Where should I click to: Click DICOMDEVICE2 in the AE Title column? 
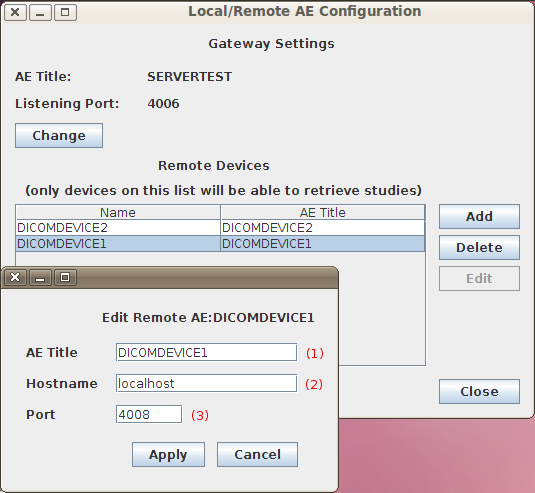point(323,228)
